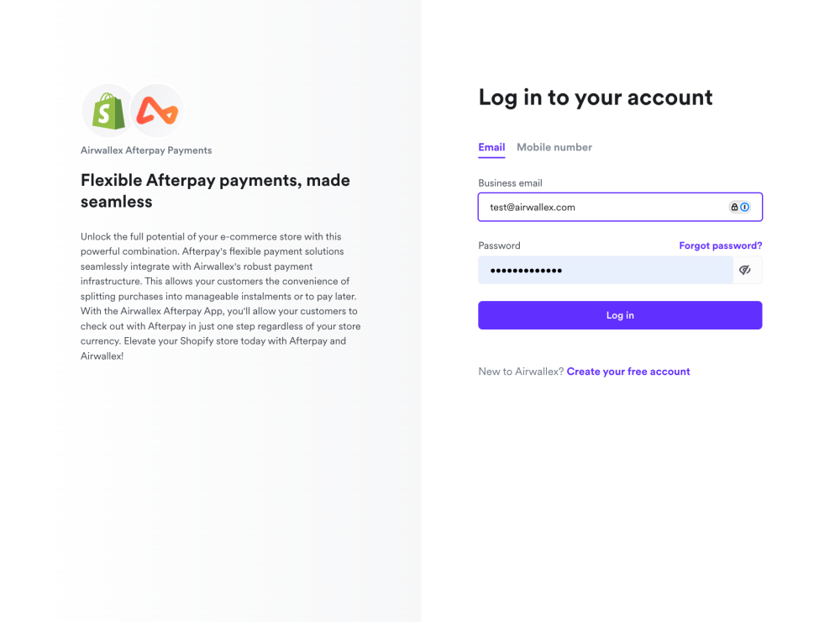Click the Log in to your account heading

tap(596, 97)
